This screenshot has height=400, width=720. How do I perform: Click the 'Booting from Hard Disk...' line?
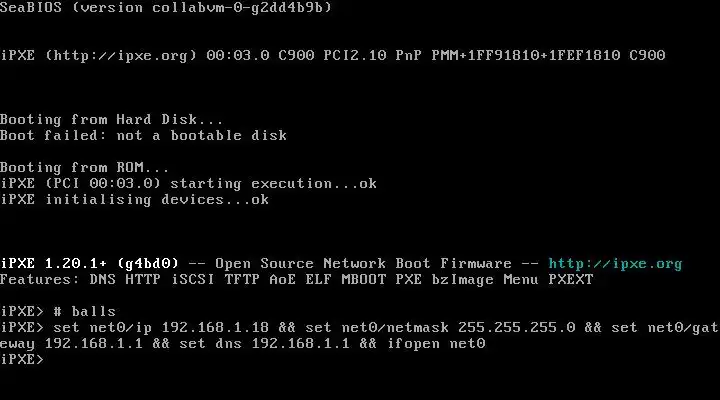[111, 119]
